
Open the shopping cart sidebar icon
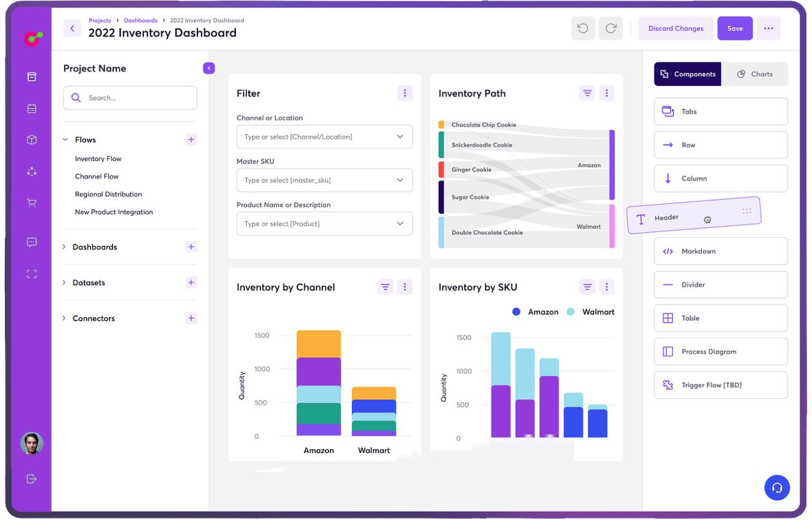coord(32,203)
